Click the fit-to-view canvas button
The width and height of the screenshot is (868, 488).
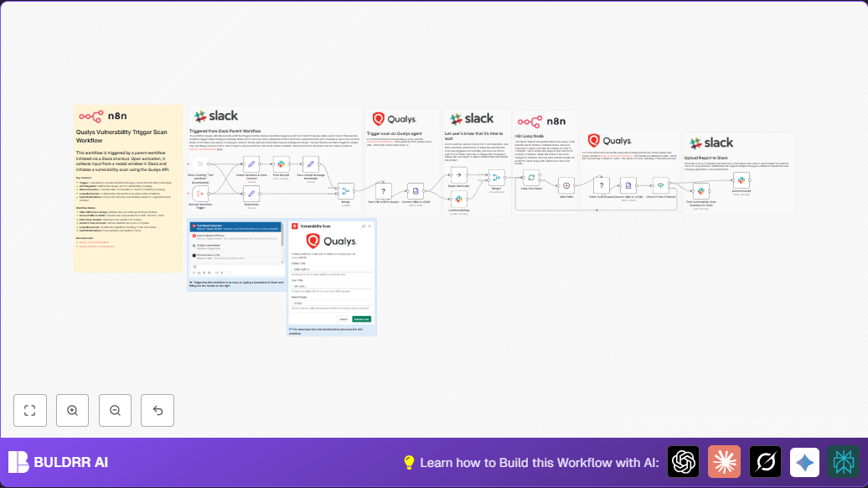[x=30, y=411]
